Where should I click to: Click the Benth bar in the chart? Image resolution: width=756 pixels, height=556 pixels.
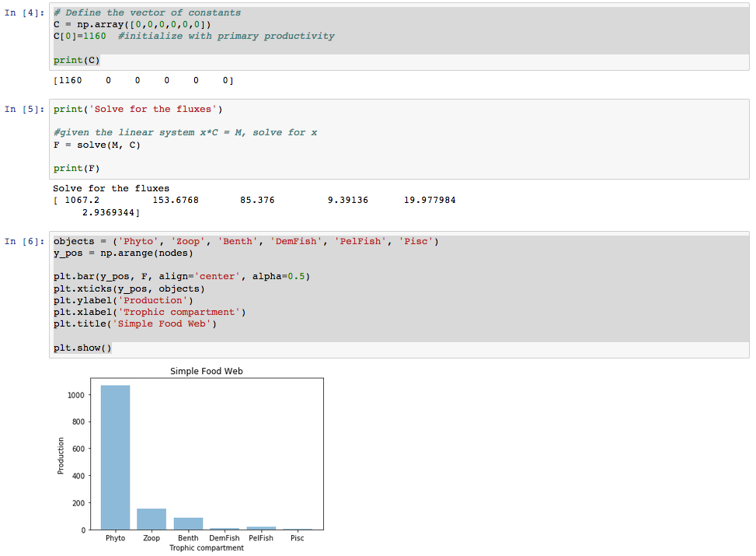tap(188, 523)
